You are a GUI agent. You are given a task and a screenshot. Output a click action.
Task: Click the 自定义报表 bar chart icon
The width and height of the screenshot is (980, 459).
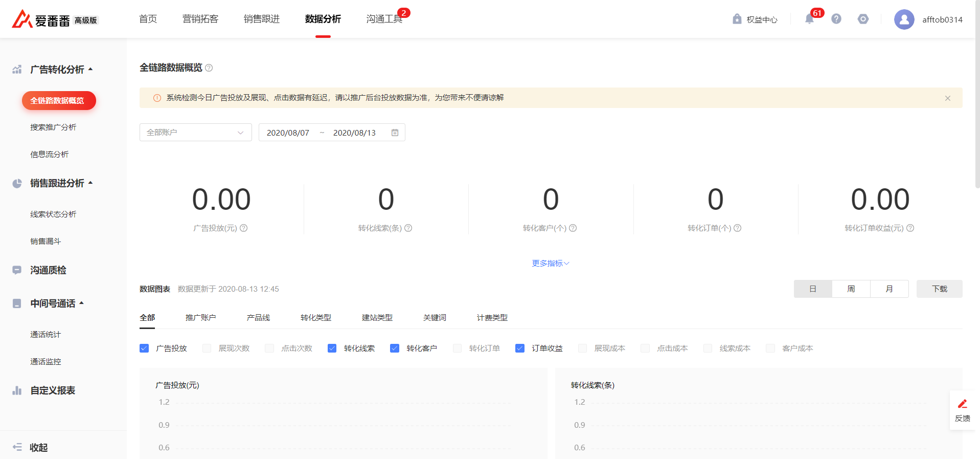[17, 390]
